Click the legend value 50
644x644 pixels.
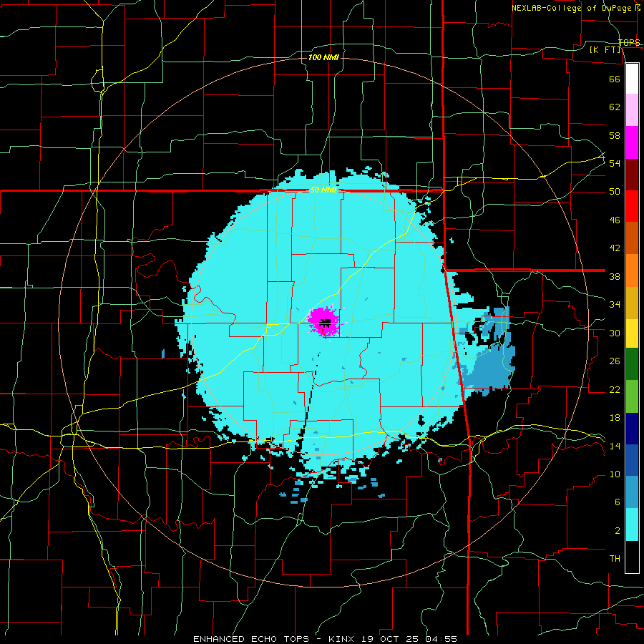tap(615, 192)
